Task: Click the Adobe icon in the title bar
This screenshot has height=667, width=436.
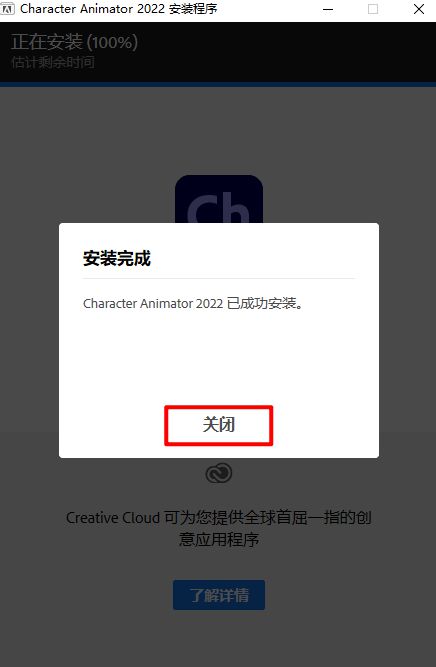Action: (x=8, y=9)
